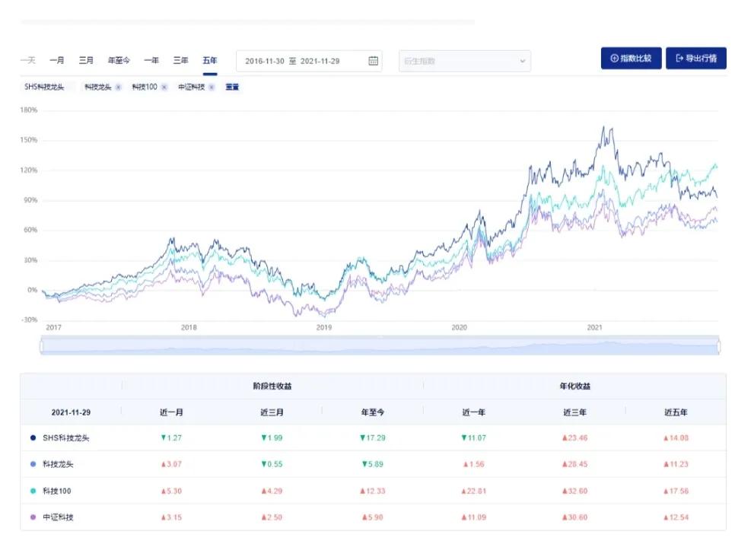Click the date range input field
Viewport: 751px width, 560px height.
[x=301, y=61]
